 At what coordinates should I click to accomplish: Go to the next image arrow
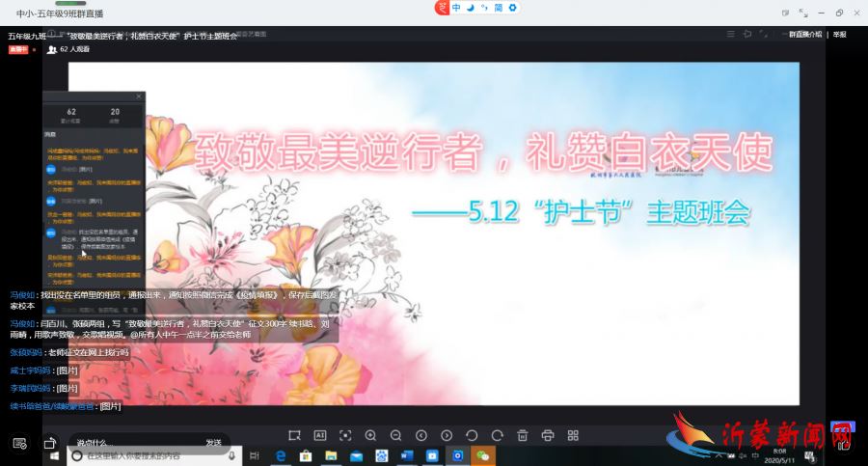coord(447,435)
